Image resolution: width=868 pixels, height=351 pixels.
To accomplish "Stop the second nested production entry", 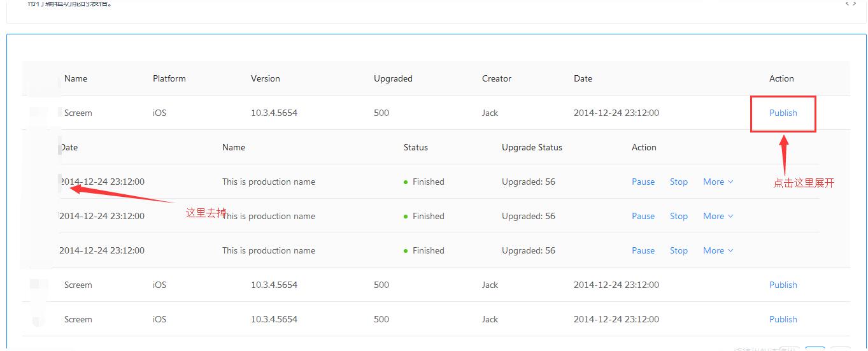I will [678, 216].
